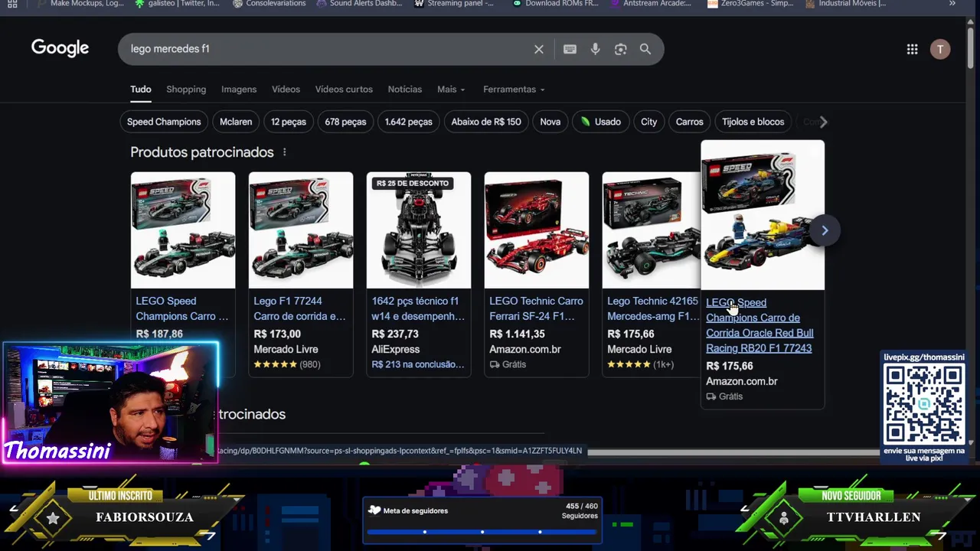980x551 pixels.
Task: Click the livepix QR code
Action: 924,404
